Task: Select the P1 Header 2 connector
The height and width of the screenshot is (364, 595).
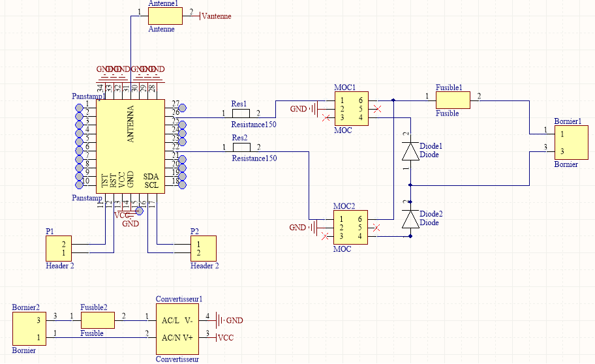Action: (59, 249)
